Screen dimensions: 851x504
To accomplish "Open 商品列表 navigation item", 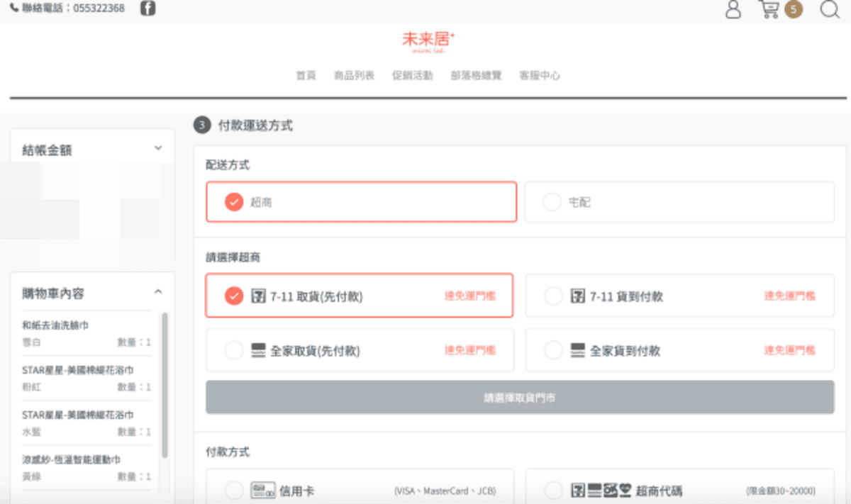I will coord(354,76).
